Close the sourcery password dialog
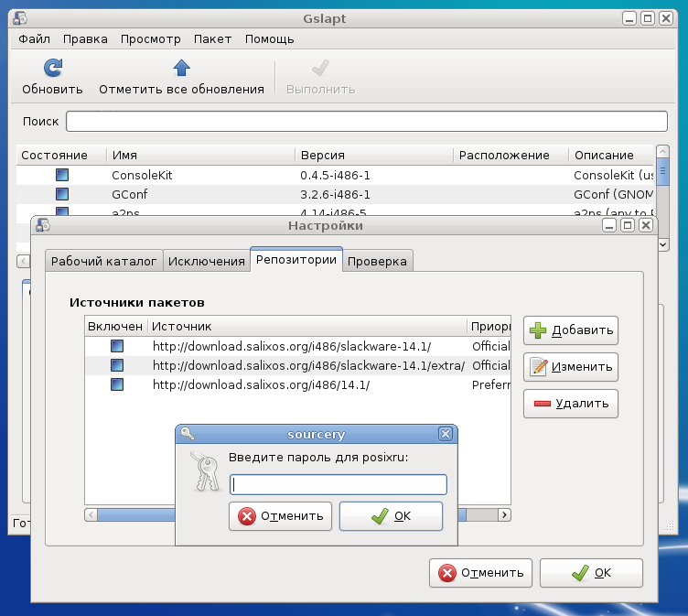 pyautogui.click(x=446, y=434)
